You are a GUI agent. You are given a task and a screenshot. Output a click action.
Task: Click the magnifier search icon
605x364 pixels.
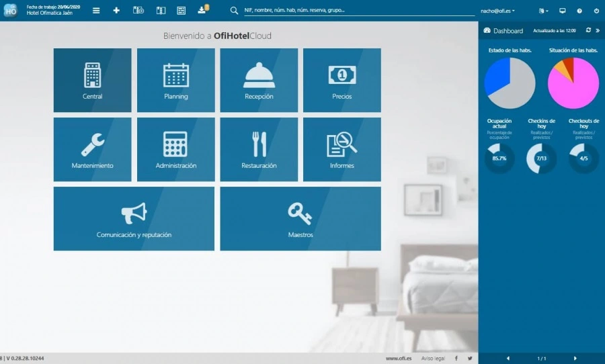pyautogui.click(x=234, y=11)
